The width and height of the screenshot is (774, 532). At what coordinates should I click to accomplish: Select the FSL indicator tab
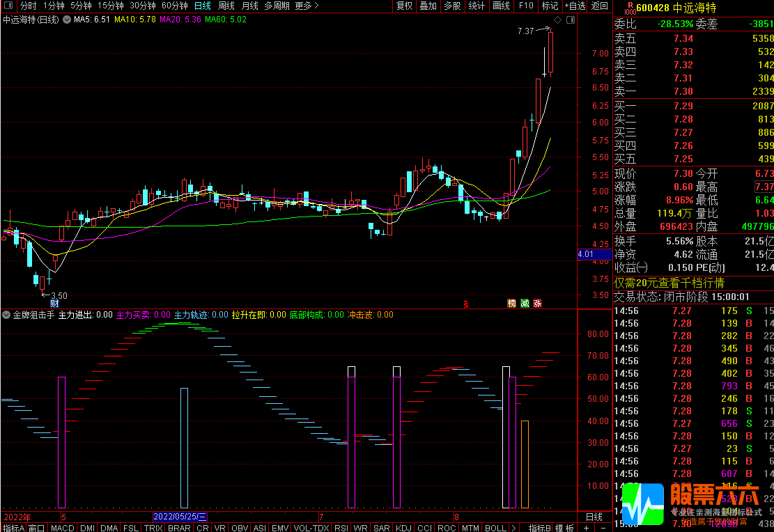(131, 528)
